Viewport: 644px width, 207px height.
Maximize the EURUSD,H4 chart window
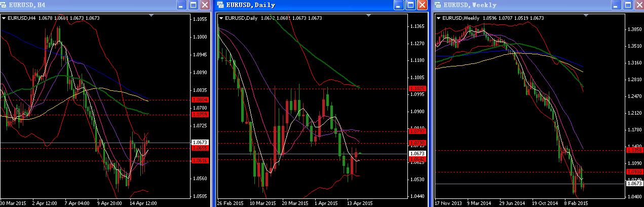[x=194, y=5]
